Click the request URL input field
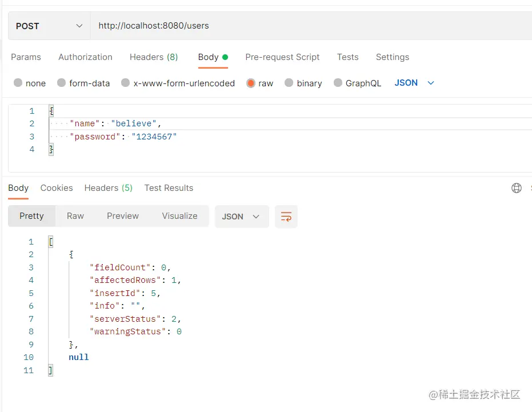532x412 pixels. 309,26
